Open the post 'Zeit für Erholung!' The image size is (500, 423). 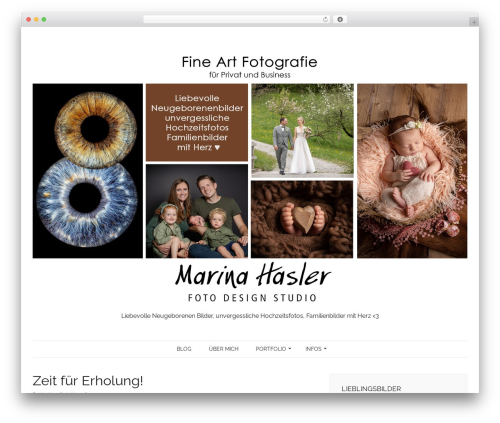coord(88,381)
